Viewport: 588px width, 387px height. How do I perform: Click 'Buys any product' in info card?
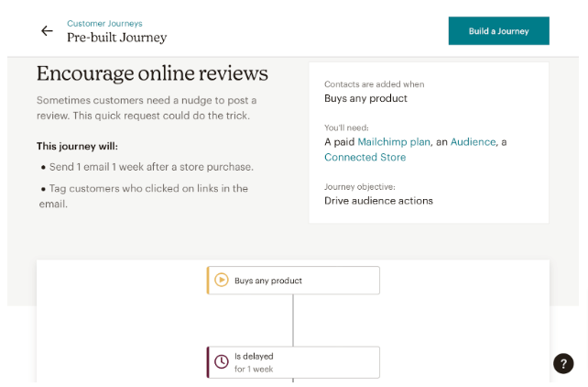(365, 98)
